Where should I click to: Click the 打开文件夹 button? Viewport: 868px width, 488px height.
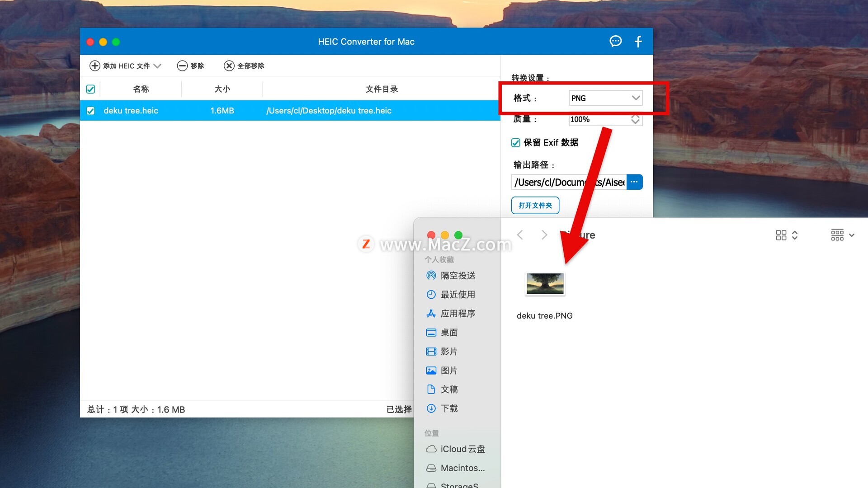click(535, 205)
